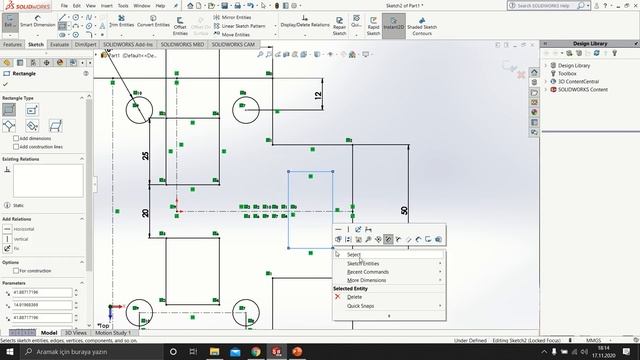640x360 pixels.
Task: Add Fix relation
Action: [11, 248]
